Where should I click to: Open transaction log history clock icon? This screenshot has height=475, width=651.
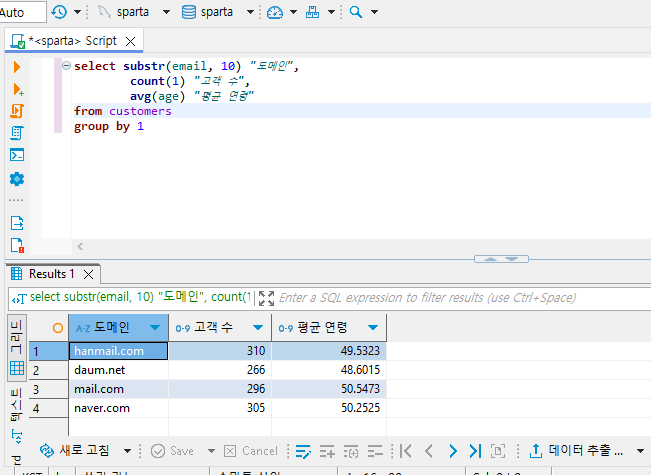(59, 12)
